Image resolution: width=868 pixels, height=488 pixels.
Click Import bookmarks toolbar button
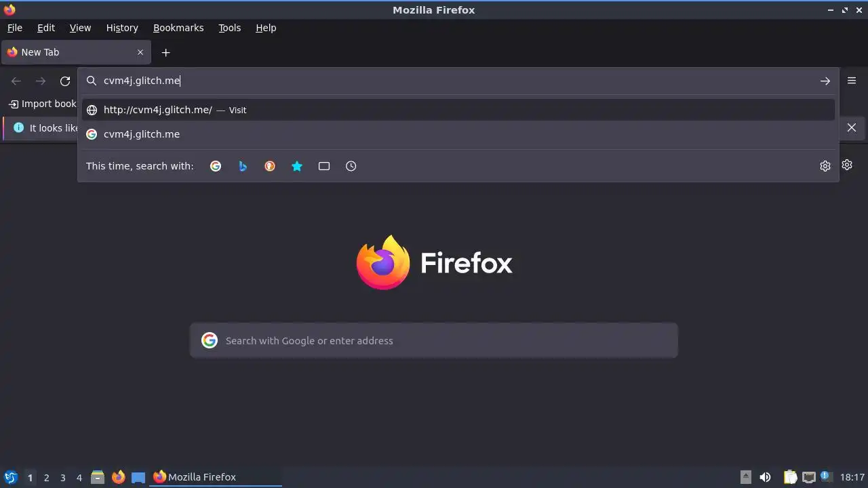(x=42, y=104)
